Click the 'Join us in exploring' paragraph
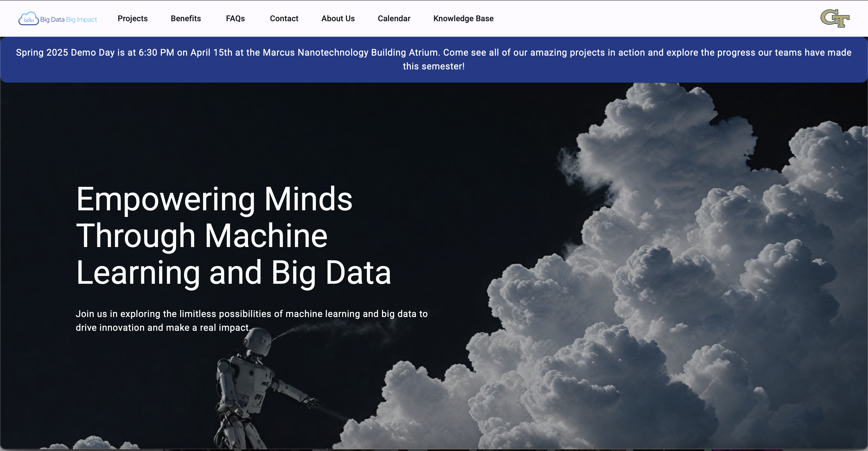 click(x=251, y=320)
